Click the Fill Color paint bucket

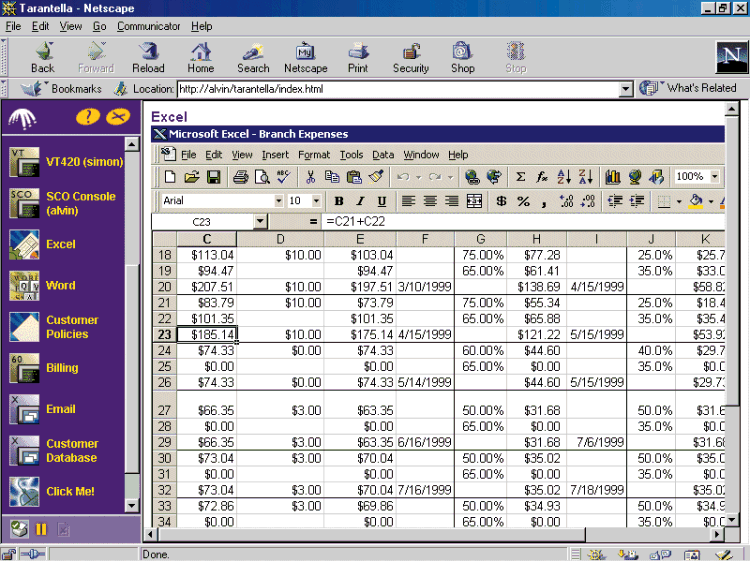696,201
